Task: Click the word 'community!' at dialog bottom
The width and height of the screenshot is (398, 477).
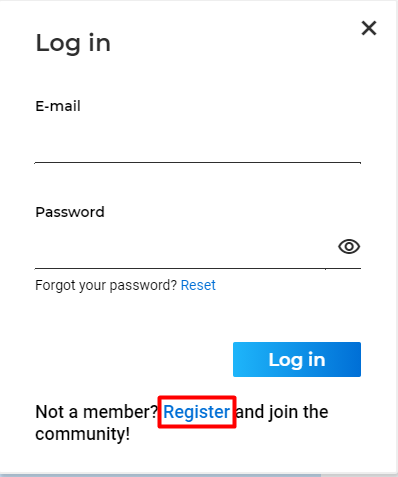Action: tap(83, 434)
